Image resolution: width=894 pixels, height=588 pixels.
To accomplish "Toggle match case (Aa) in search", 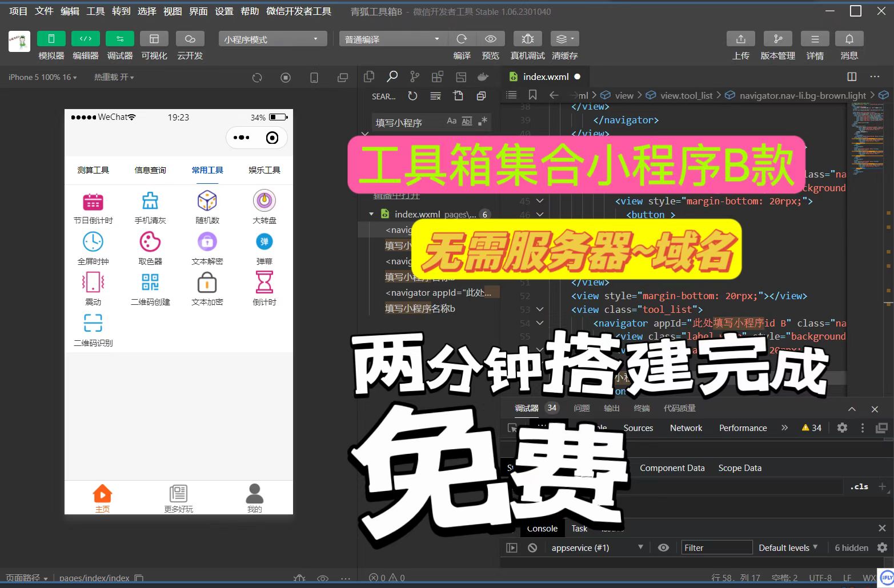I will click(x=452, y=121).
